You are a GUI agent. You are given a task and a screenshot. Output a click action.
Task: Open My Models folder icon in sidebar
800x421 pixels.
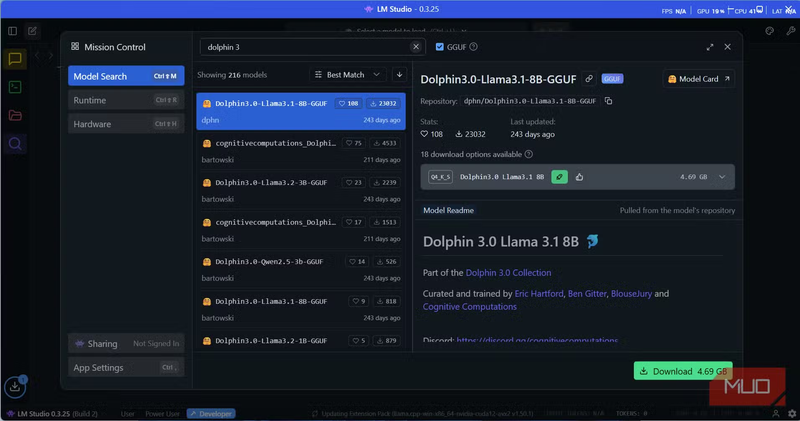(15, 115)
